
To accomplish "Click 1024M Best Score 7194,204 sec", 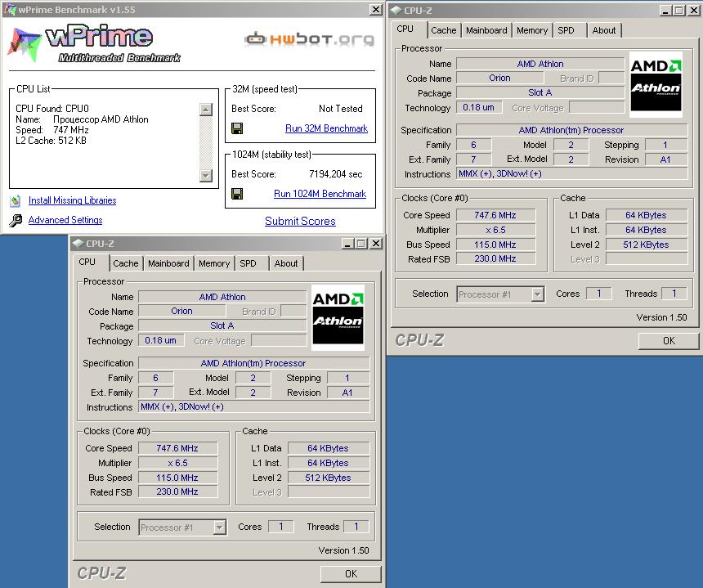I will click(x=336, y=174).
